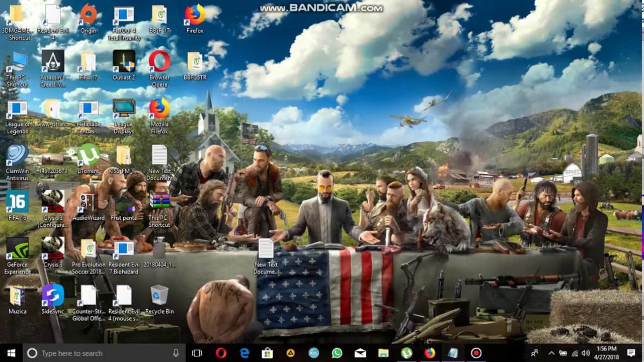Open the 3DMGAME shortcut folder
644x362 pixels.
17,23
